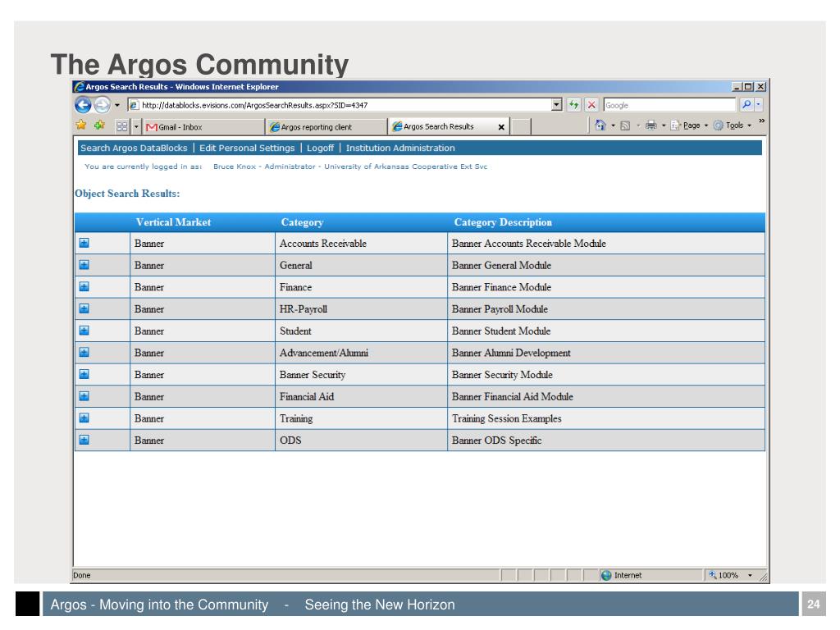This screenshot has width=840, height=630.
Task: Click the Quick Tabs grid icon
Action: click(x=122, y=126)
